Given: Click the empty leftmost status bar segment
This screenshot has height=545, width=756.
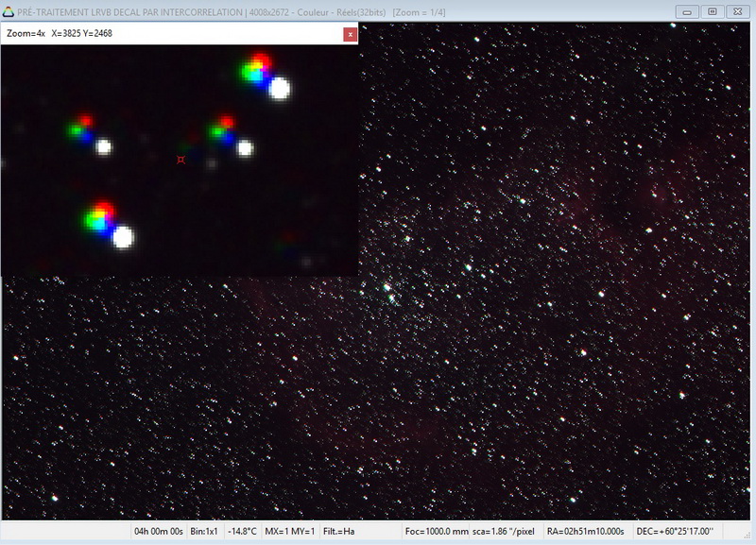Looking at the screenshot, I should coord(66,532).
